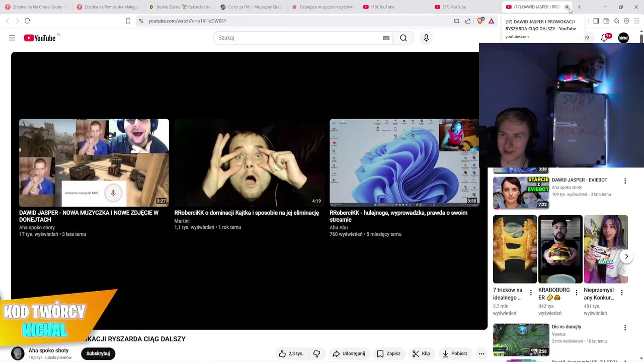Reload the page
Image resolution: width=644 pixels, height=362 pixels.
pyautogui.click(x=27, y=21)
